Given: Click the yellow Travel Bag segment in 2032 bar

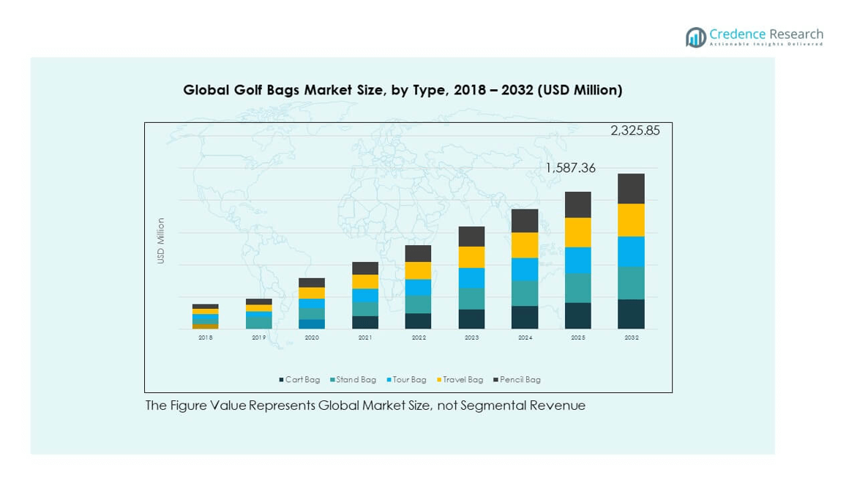Looking at the screenshot, I should click(x=631, y=220).
